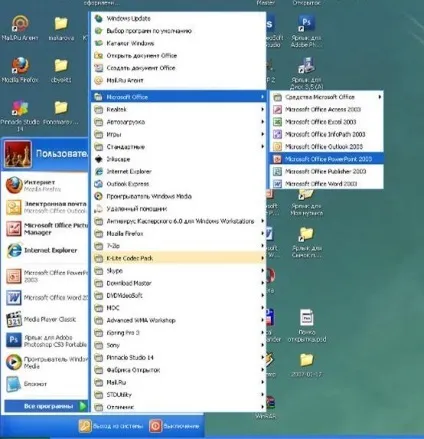Screen dimensions: 424x439
Task: Open the Advanced WMA Workshop folder
Action: click(x=179, y=320)
